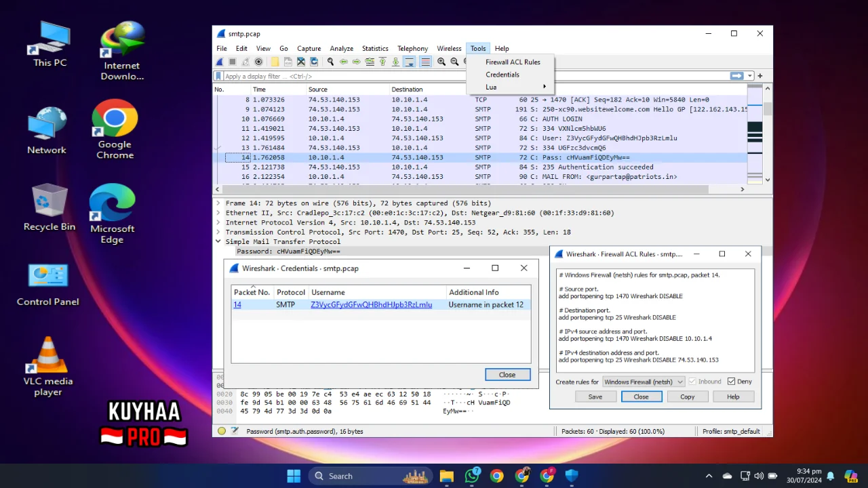Screen dimensions: 868x488
Task: Toggle the Deny checkbox in Firewall ACL Rules
Action: (731, 382)
